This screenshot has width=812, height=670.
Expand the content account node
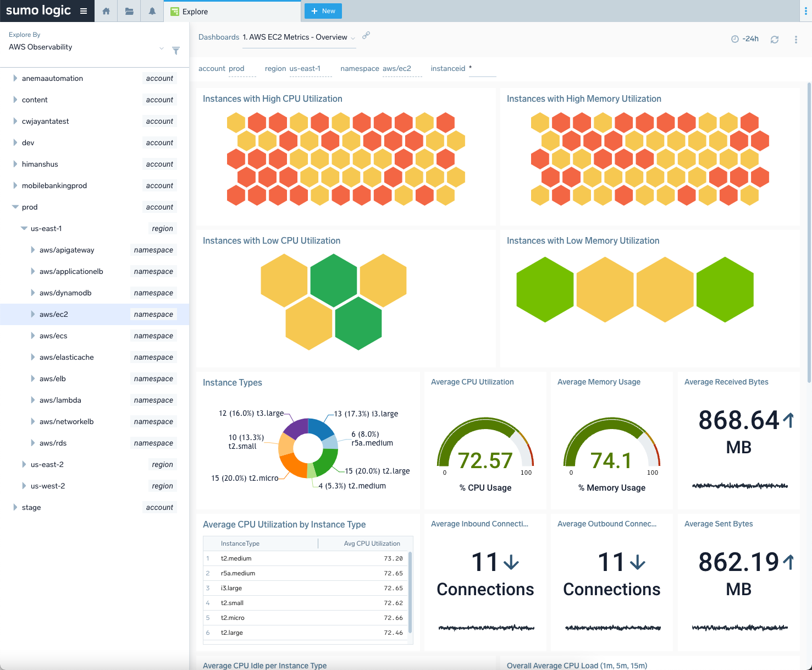point(15,100)
